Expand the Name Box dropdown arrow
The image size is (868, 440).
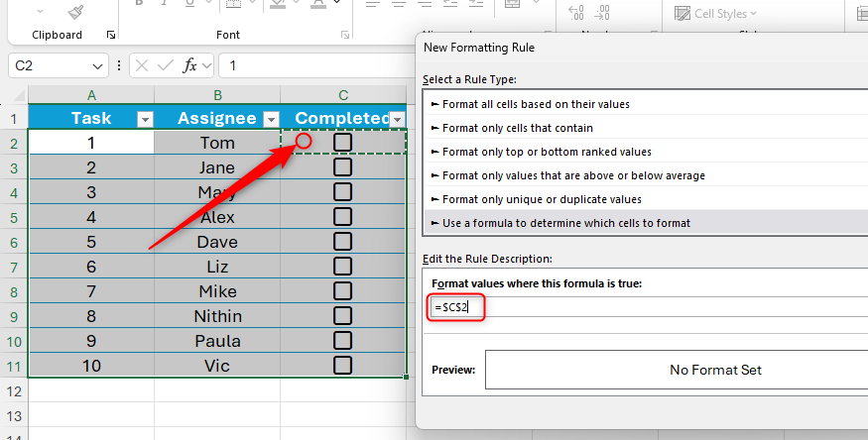(x=98, y=66)
